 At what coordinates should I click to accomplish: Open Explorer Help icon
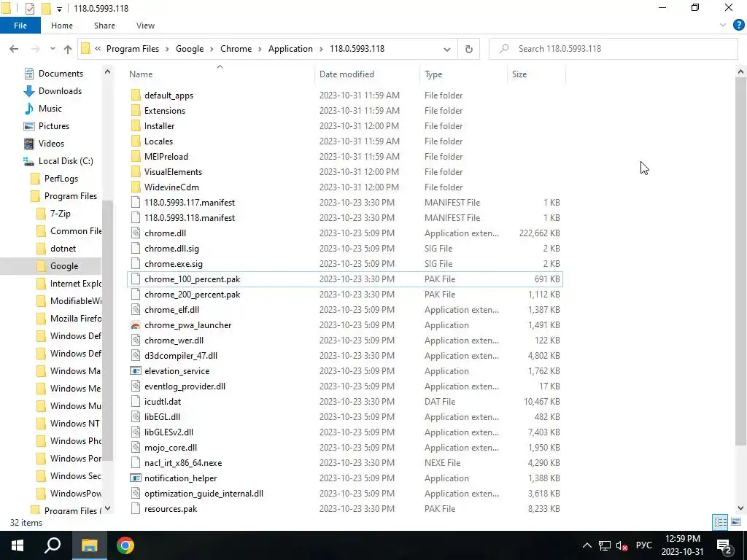(738, 26)
